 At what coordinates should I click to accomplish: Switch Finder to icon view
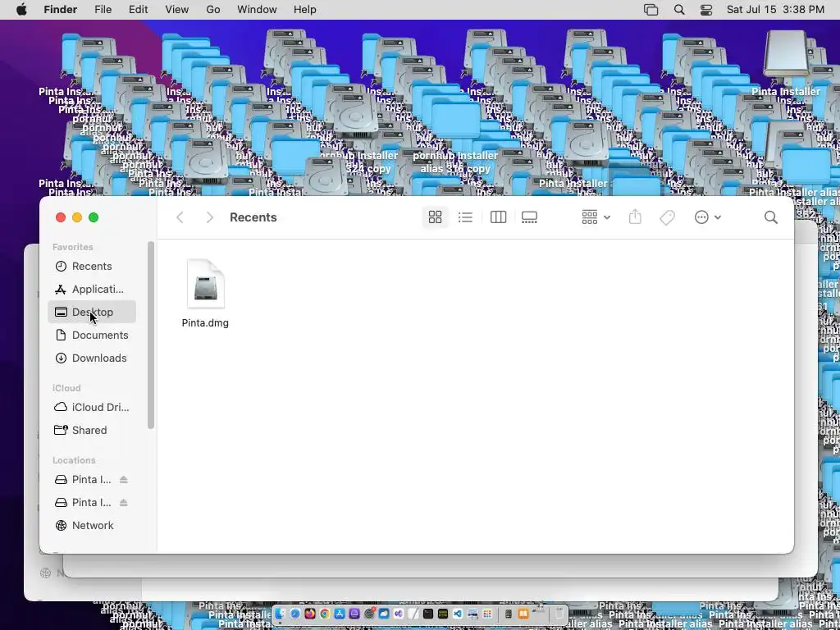pyautogui.click(x=435, y=217)
